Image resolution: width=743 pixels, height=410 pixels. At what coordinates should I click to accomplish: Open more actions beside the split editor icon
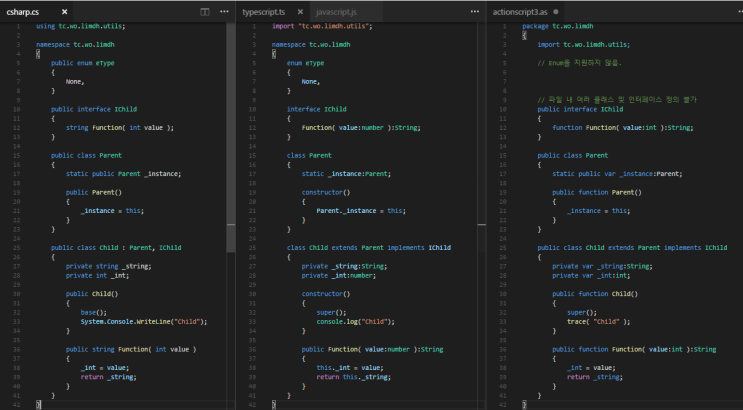pos(224,12)
